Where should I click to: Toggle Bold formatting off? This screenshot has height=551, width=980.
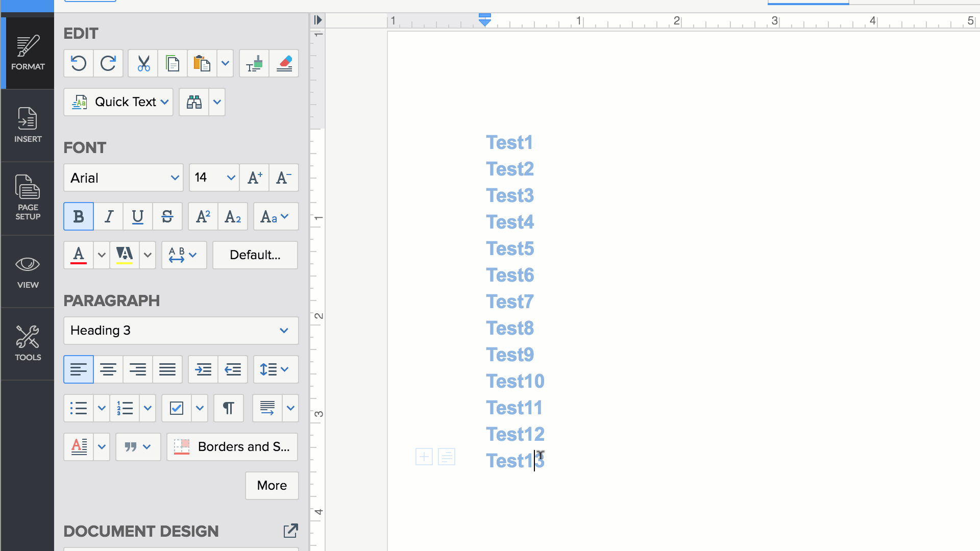[79, 216]
